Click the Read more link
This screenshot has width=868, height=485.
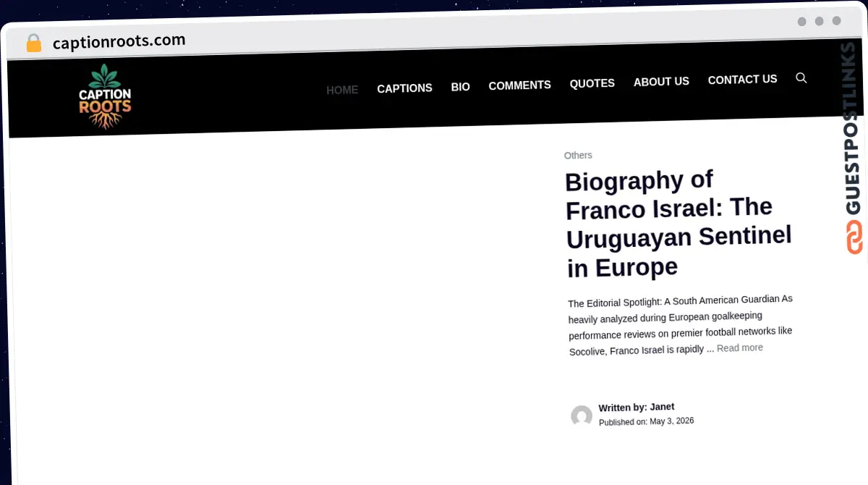click(739, 348)
